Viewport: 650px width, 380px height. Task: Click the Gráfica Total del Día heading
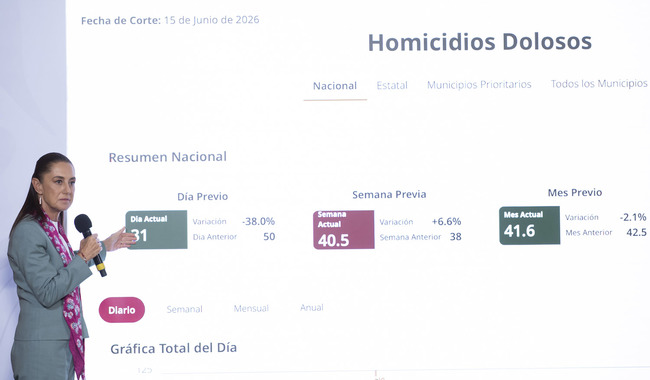(174, 348)
